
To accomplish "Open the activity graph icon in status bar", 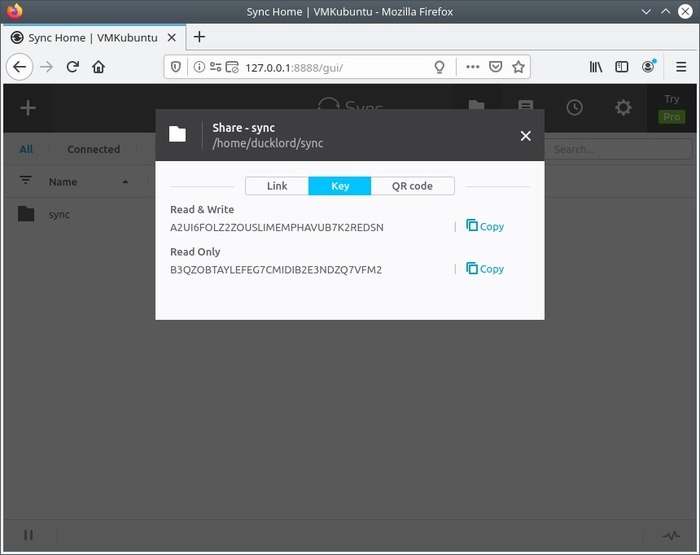I will 671,535.
